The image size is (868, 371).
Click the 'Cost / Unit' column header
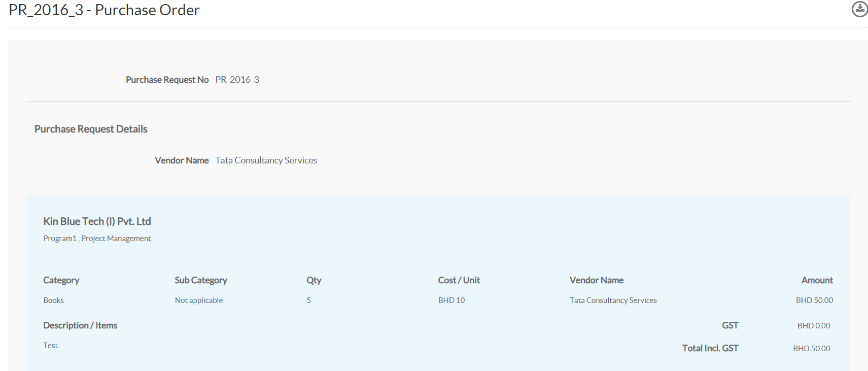coord(459,280)
